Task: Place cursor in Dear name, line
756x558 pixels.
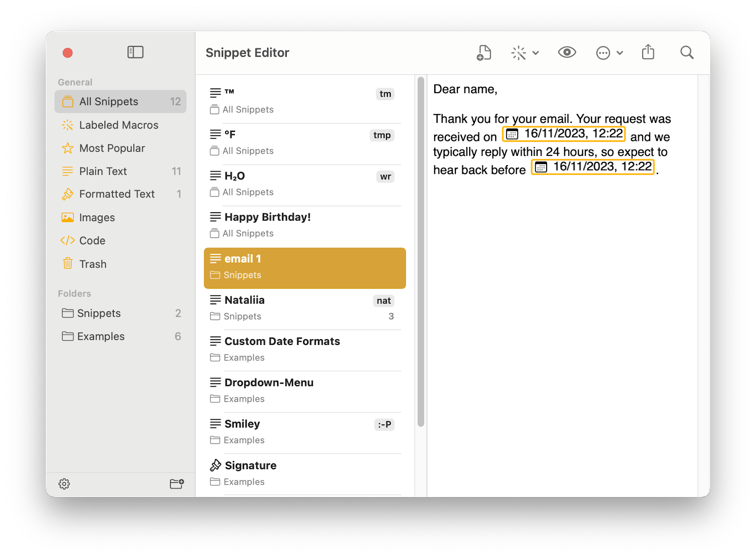Action: [x=465, y=89]
